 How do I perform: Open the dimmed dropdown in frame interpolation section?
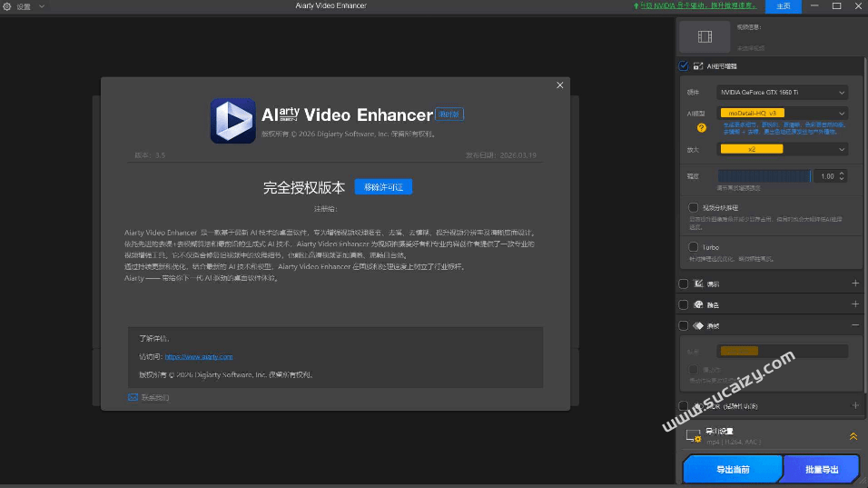click(x=782, y=351)
